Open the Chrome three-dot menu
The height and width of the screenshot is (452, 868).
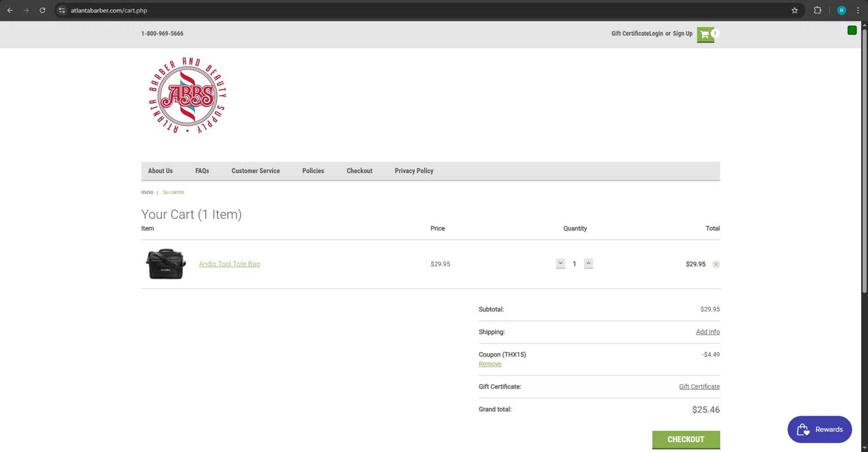[858, 10]
